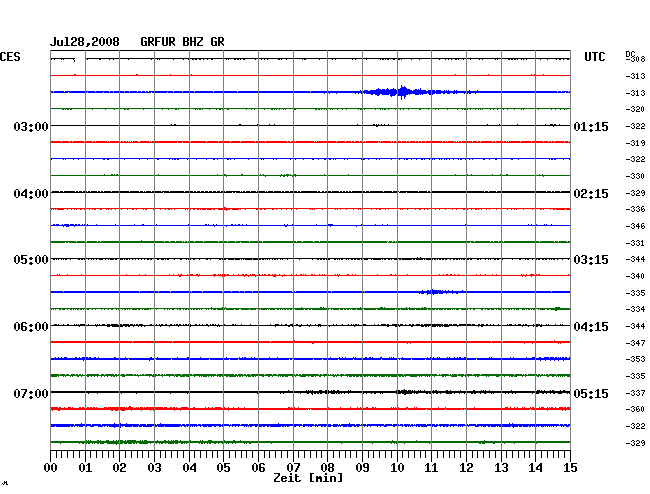The height and width of the screenshot is (494, 650).
Task: Select the 13 minute axis tick label
Action: [x=501, y=467]
